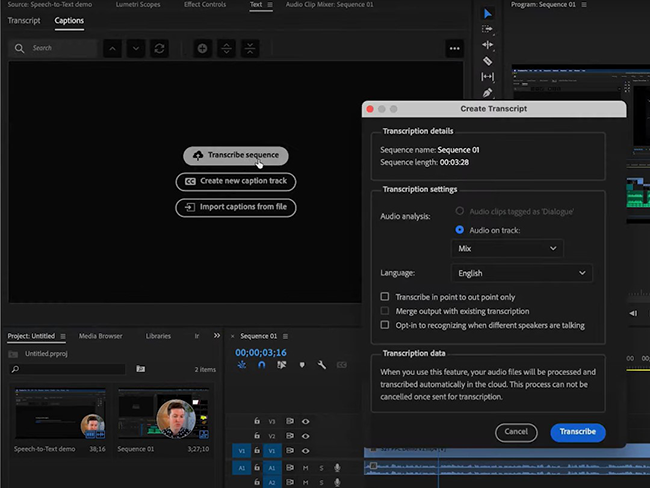Click Create new caption track button
650x488 pixels.
click(x=236, y=182)
